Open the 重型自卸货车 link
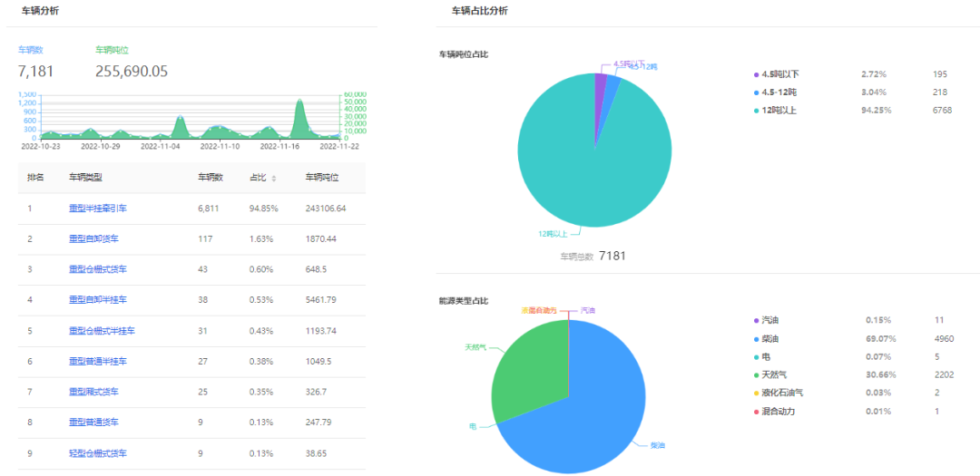 click(94, 238)
